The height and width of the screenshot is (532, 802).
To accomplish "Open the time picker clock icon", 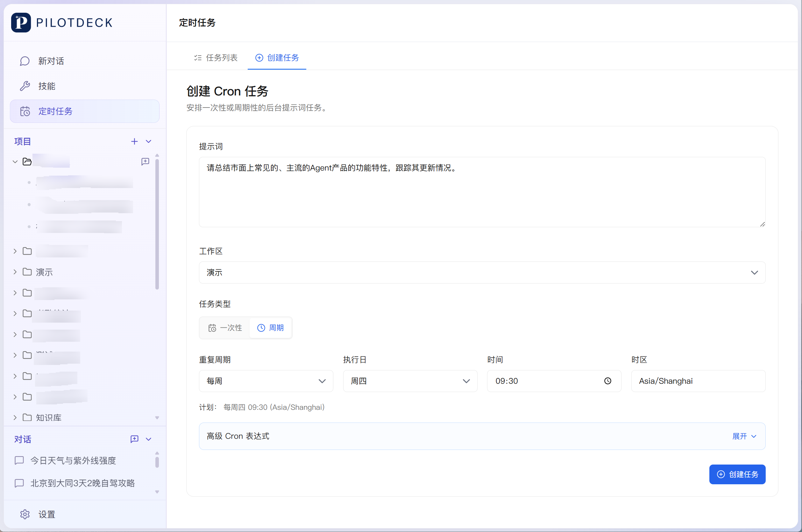I will 607,381.
